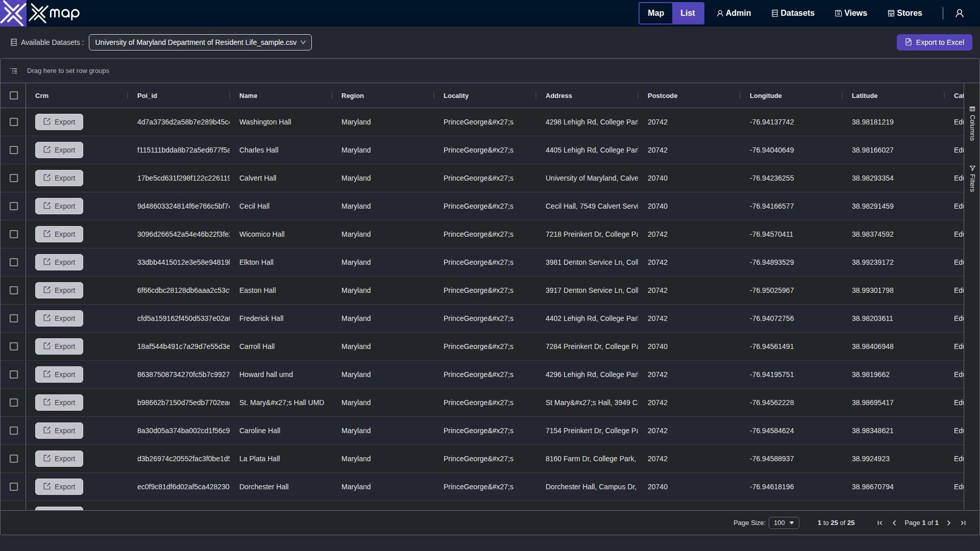Open the Views menu

pos(851,13)
